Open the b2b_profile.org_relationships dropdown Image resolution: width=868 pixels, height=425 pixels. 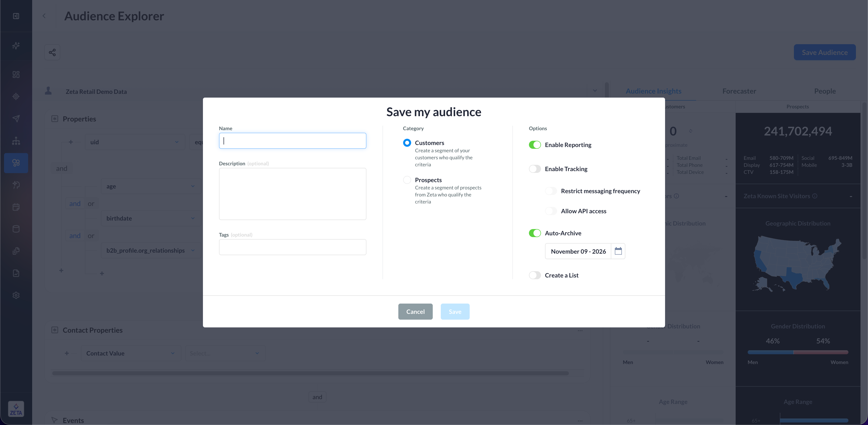[x=151, y=250]
